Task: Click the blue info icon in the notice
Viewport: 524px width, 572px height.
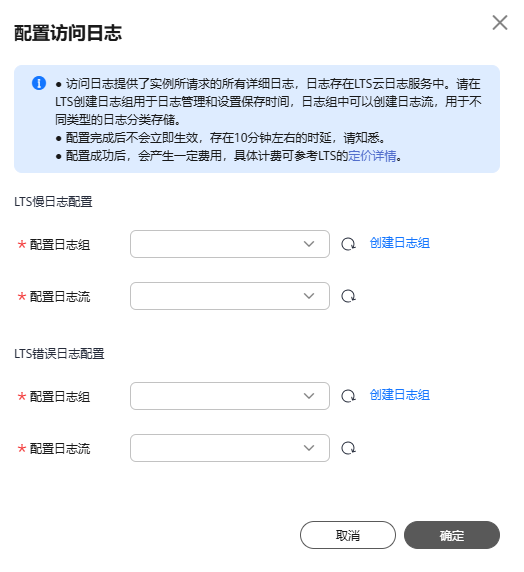Action: [x=39, y=83]
